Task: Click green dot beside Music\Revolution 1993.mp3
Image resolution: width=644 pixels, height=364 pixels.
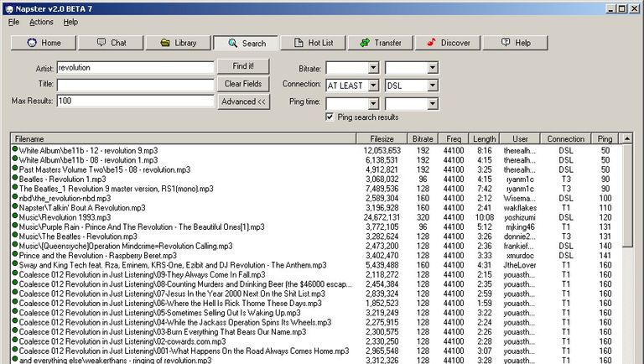Action: 15,216
